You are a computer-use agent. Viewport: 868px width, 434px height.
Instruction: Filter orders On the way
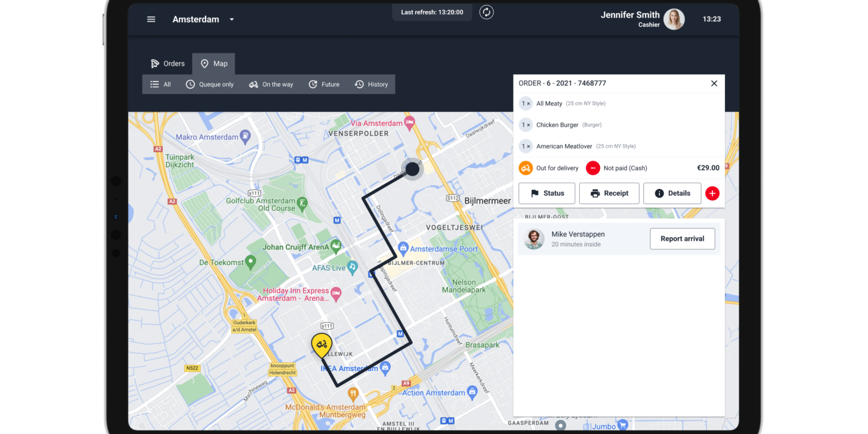point(271,85)
